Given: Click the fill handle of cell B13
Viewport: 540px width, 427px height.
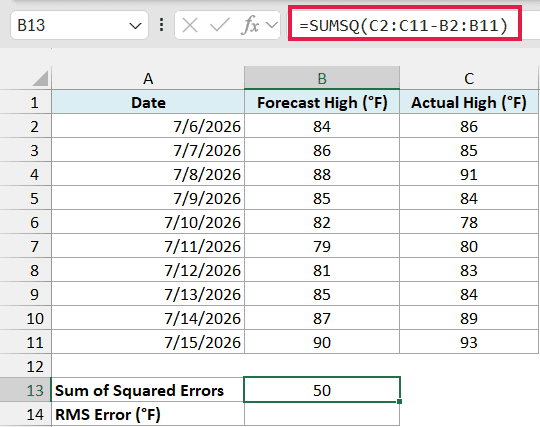Looking at the screenshot, I should (x=399, y=402).
